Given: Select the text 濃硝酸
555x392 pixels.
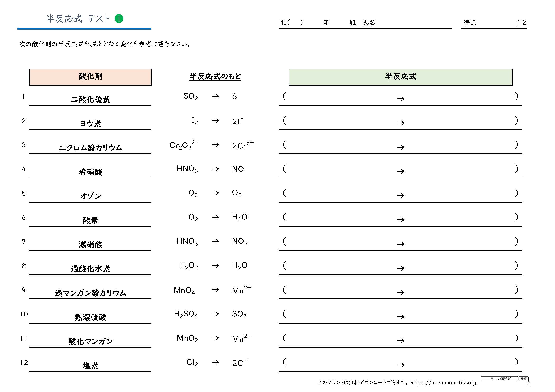Looking at the screenshot, I should coord(90,244).
